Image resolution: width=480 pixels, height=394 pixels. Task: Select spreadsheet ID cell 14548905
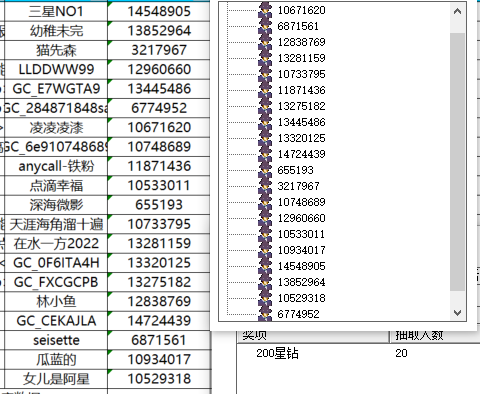tap(159, 12)
